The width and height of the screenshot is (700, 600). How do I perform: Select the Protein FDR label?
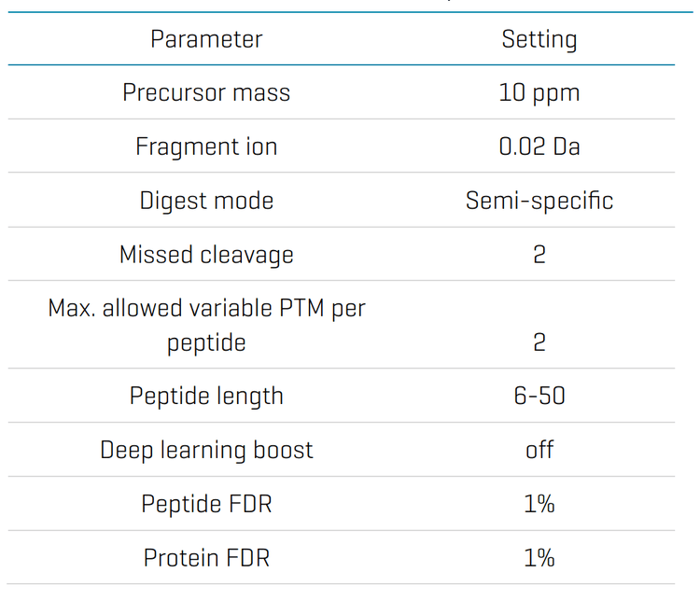(x=206, y=558)
